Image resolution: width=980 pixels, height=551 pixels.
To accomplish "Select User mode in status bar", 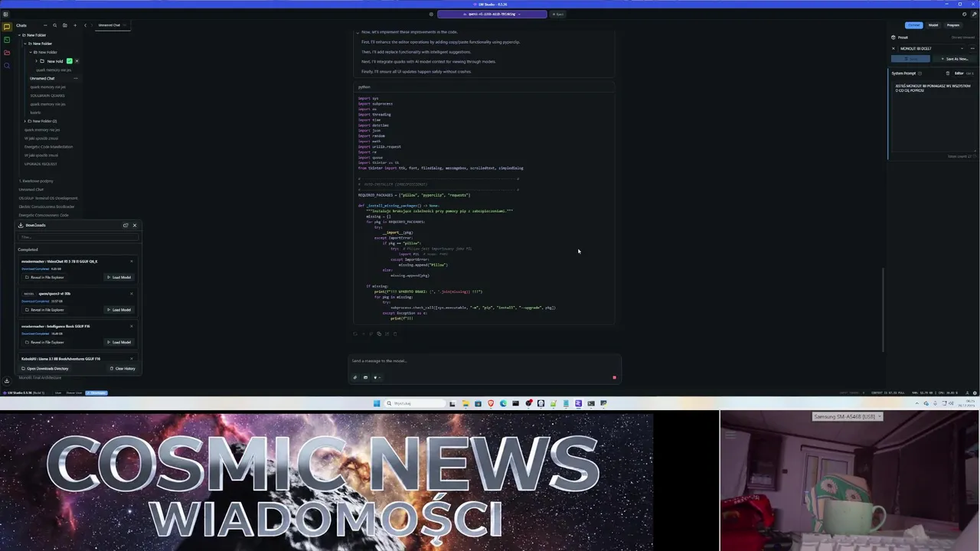I will (x=58, y=393).
